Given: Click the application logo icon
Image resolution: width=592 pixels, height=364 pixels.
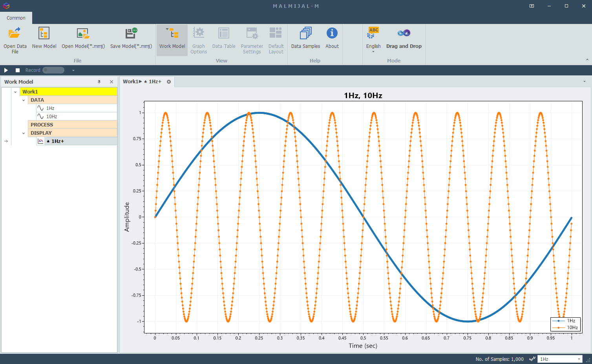Looking at the screenshot, I should [x=6, y=6].
